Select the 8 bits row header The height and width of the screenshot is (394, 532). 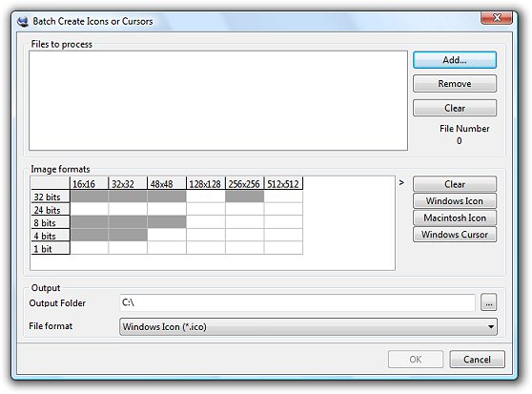51,222
